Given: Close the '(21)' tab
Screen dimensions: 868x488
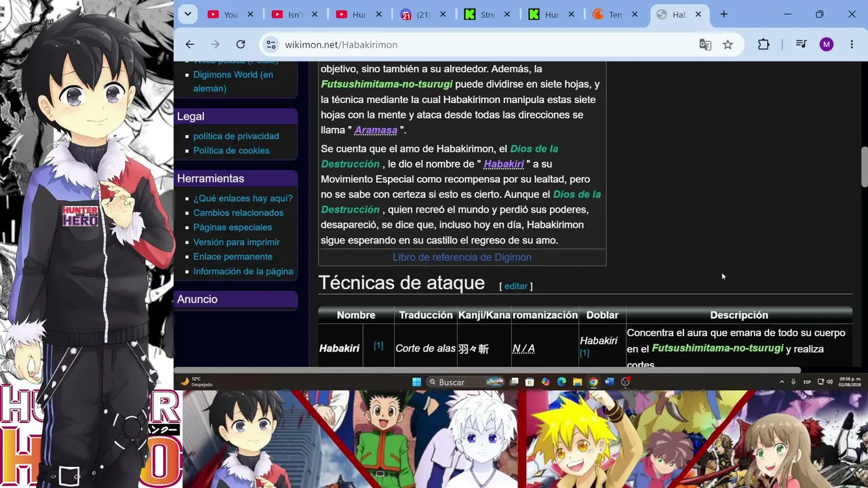Looking at the screenshot, I should pos(443,14).
